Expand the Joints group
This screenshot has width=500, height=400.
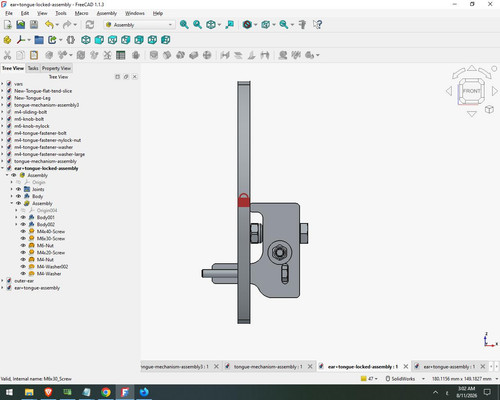[x=12, y=189]
